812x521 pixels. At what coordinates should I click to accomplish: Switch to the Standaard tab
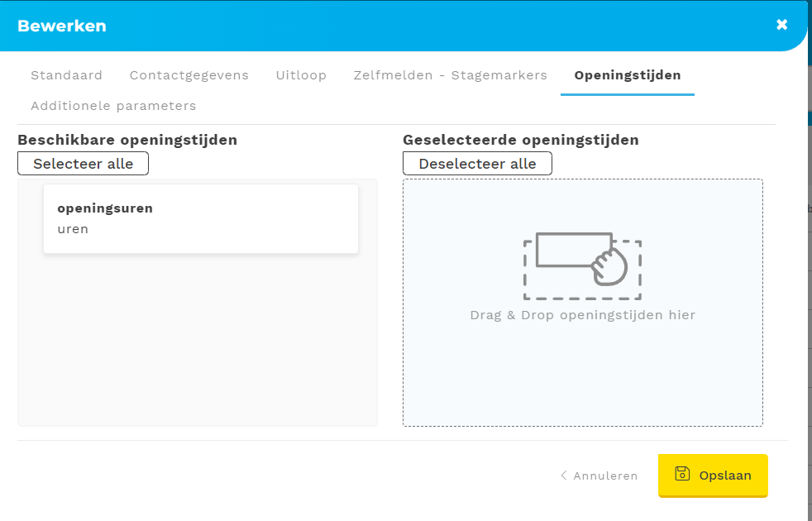click(66, 75)
